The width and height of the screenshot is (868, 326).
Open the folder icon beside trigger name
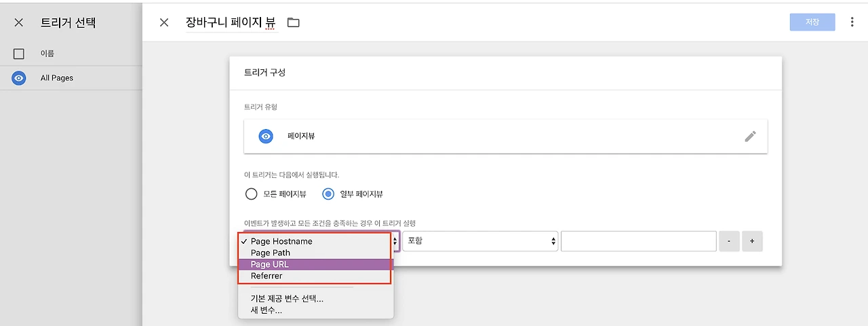pyautogui.click(x=293, y=22)
